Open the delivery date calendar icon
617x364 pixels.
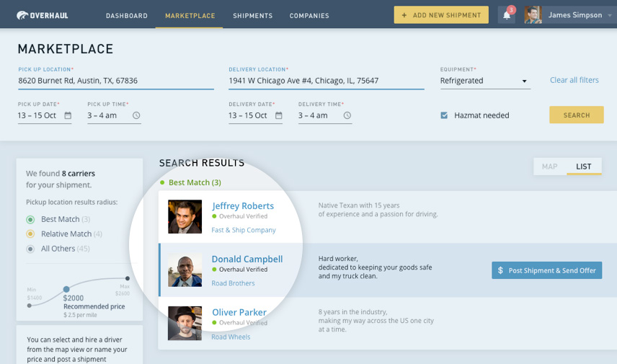point(278,115)
